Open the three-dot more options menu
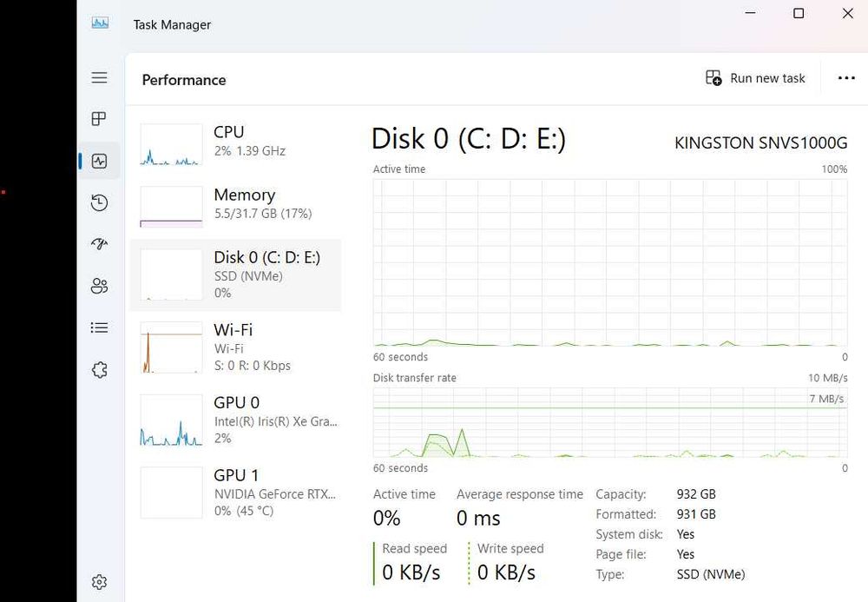The width and height of the screenshot is (868, 602). pyautogui.click(x=846, y=78)
